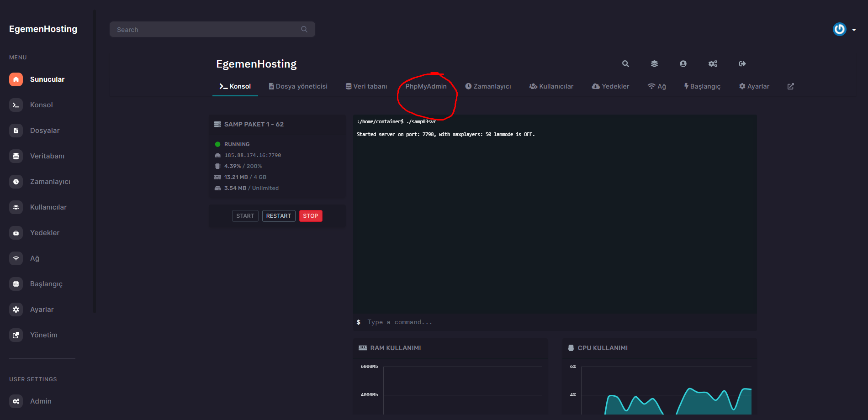The height and width of the screenshot is (420, 868).
Task: Open the Başlangıç tab
Action: coord(702,86)
